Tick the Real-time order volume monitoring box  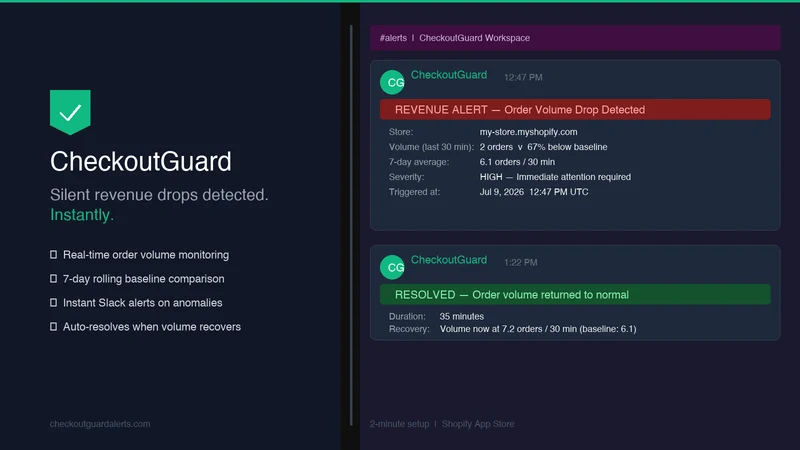(x=54, y=255)
